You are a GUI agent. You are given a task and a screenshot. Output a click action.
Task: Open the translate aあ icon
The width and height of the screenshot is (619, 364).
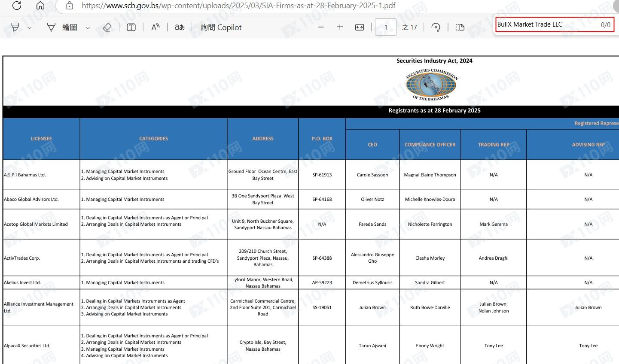180,27
